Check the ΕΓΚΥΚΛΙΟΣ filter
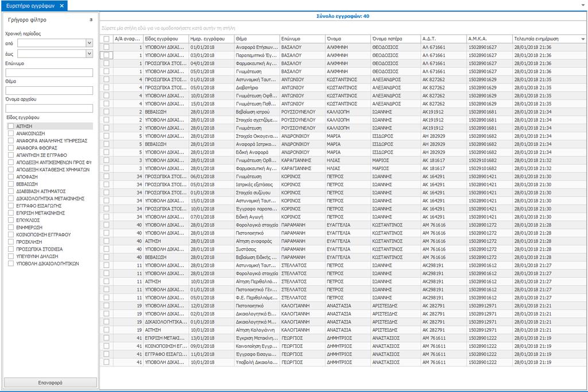This screenshot has height=392, width=588. tap(11, 220)
